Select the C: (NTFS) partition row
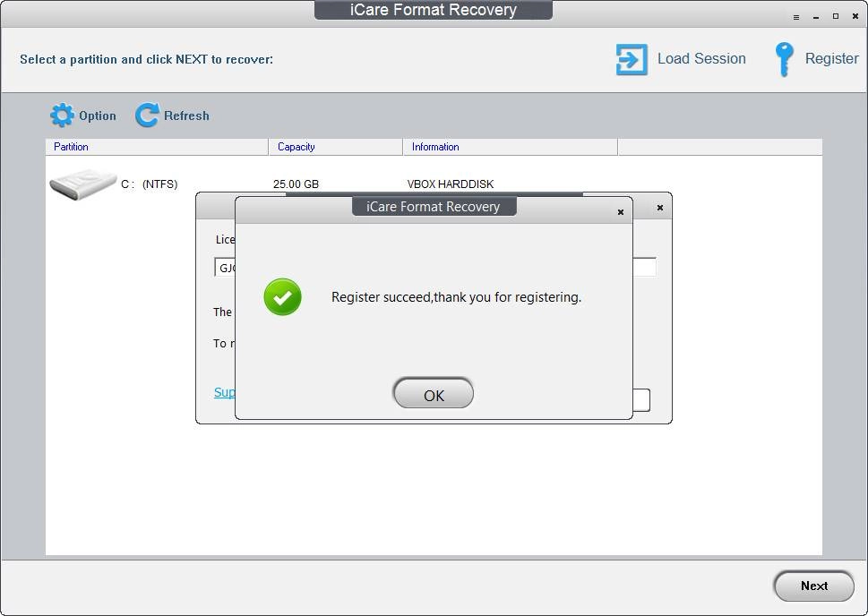This screenshot has width=868, height=616. 434,184
